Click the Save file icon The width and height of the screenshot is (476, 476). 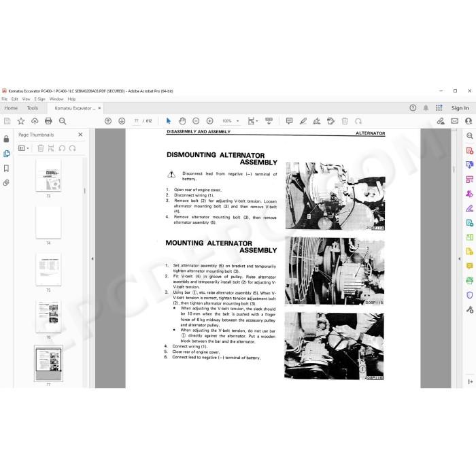pyautogui.click(x=7, y=121)
